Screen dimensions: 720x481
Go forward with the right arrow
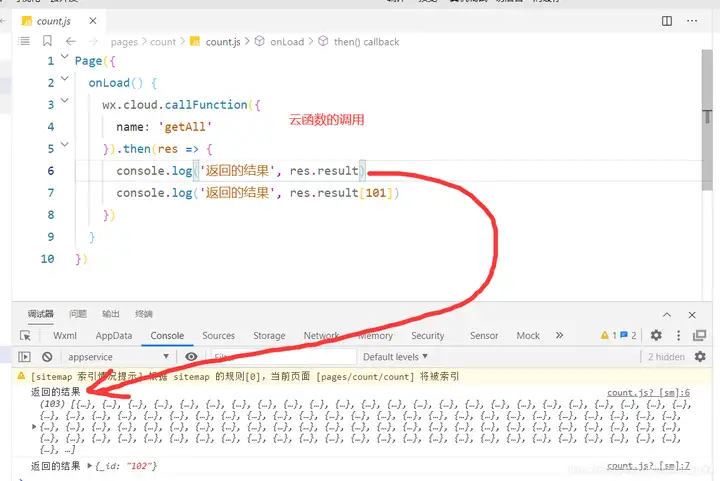click(93, 41)
